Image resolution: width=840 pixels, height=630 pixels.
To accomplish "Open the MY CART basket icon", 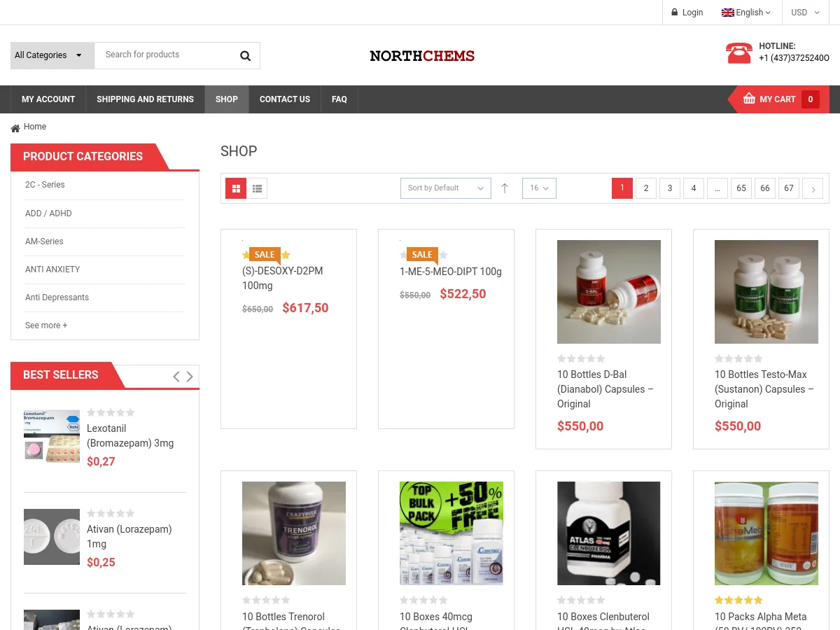I will click(748, 99).
